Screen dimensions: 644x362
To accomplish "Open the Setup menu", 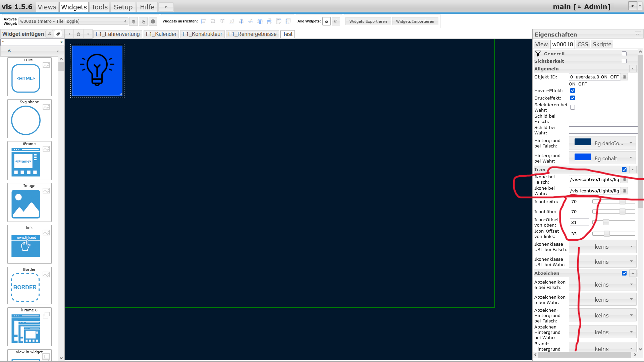I will 123,7.
